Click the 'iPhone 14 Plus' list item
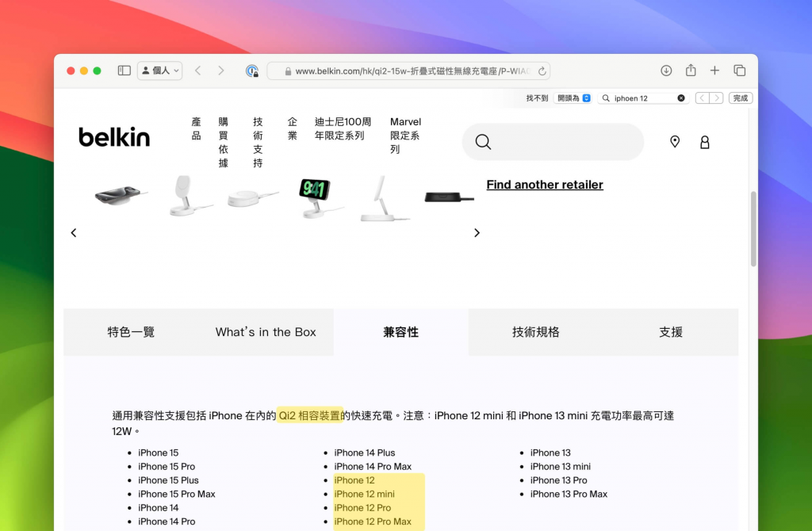Screen dimensions: 812x531 pos(365,453)
